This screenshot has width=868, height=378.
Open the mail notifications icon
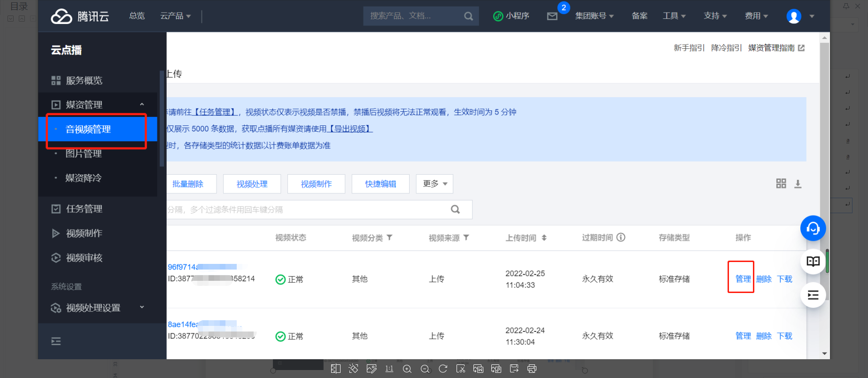click(552, 16)
